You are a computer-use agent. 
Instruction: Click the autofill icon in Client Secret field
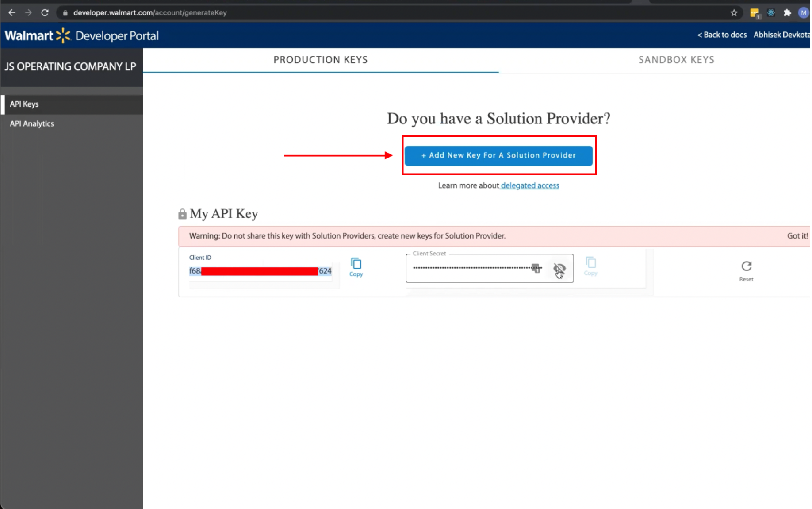[x=536, y=268]
